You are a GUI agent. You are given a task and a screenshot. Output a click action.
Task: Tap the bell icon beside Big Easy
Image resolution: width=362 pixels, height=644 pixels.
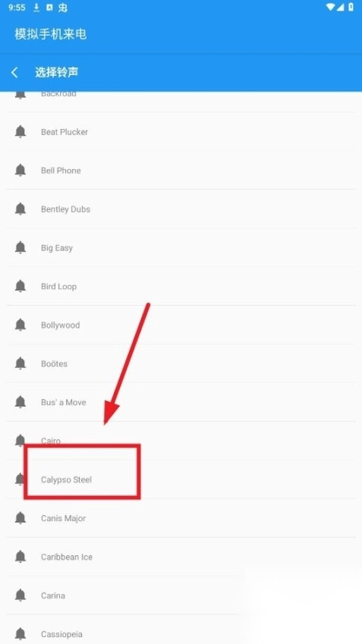coord(20,247)
